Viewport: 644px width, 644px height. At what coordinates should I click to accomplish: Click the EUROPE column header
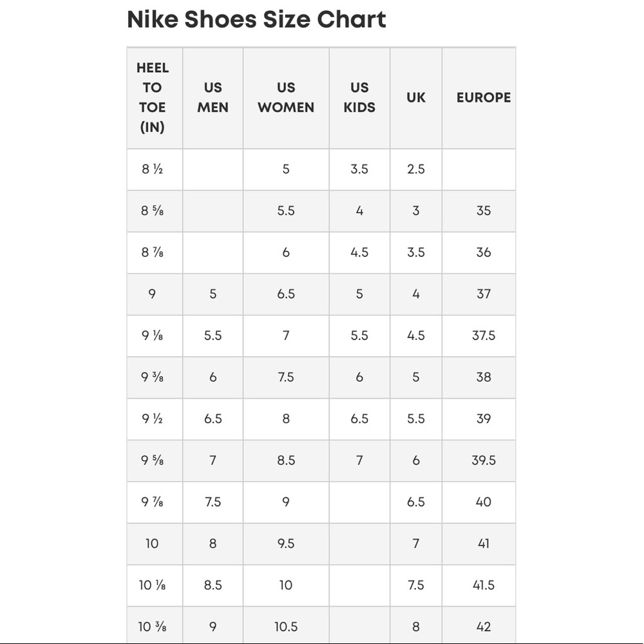pyautogui.click(x=484, y=97)
